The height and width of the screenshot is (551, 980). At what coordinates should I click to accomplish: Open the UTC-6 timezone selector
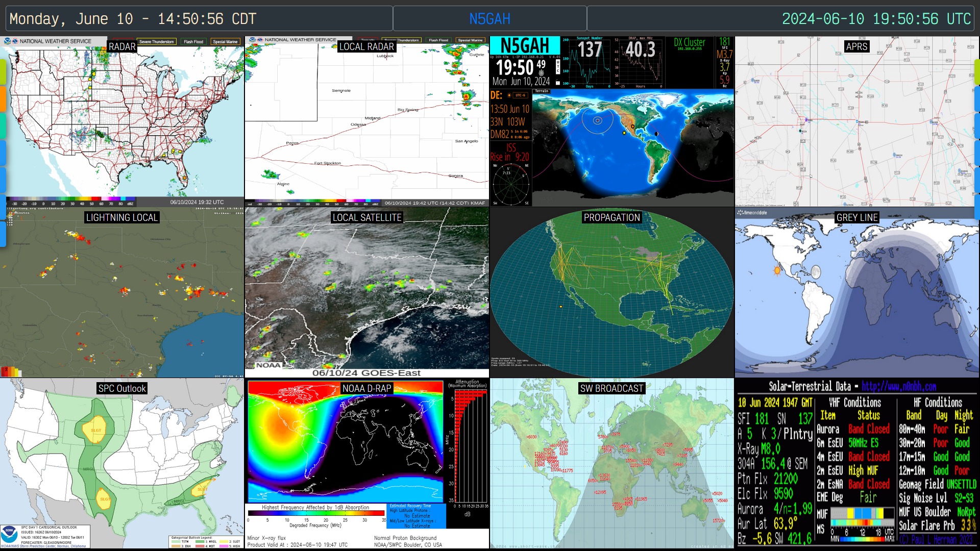[520, 95]
